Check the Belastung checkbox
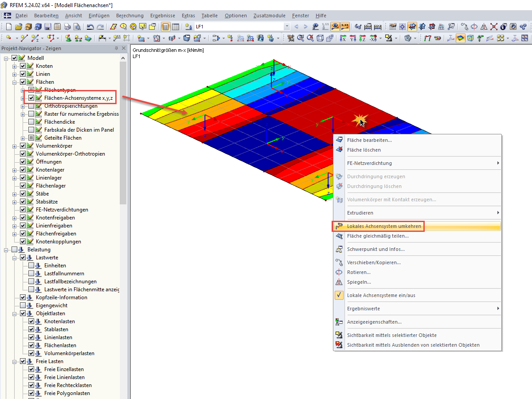The width and height of the screenshot is (532, 399). tap(15, 250)
